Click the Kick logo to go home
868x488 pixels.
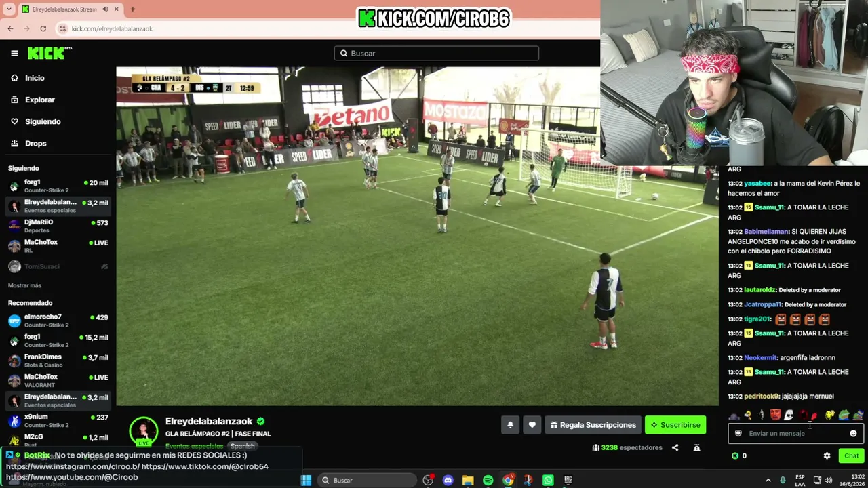pos(50,53)
